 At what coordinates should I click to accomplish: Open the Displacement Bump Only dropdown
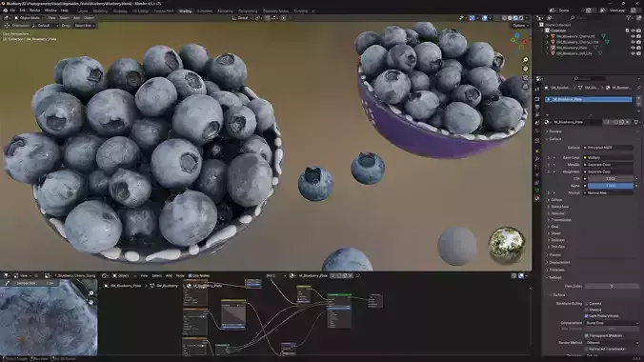pos(612,323)
